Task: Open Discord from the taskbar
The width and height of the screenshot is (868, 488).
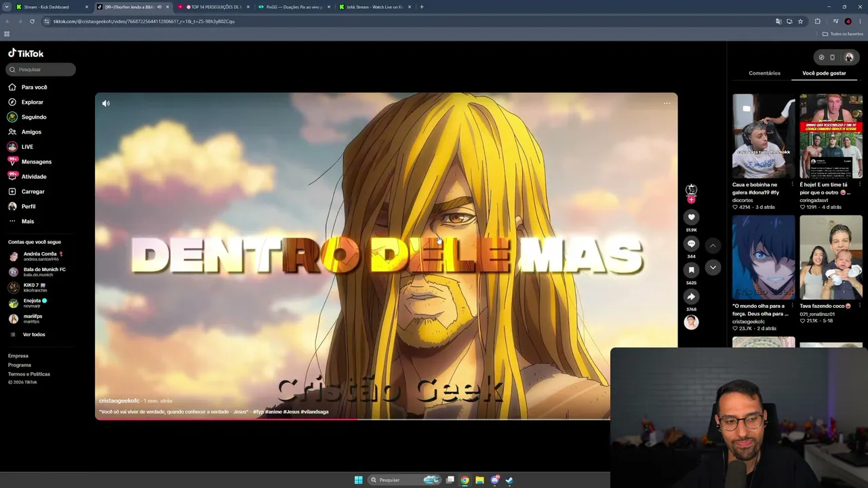Action: [495, 480]
